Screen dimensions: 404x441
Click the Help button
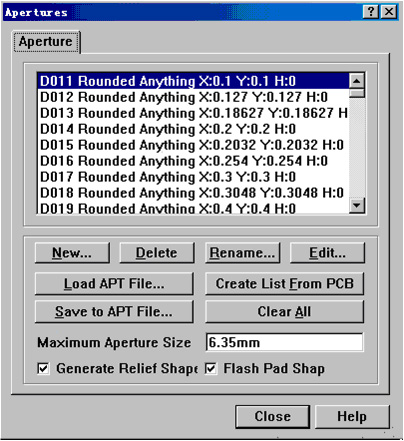tap(352, 417)
